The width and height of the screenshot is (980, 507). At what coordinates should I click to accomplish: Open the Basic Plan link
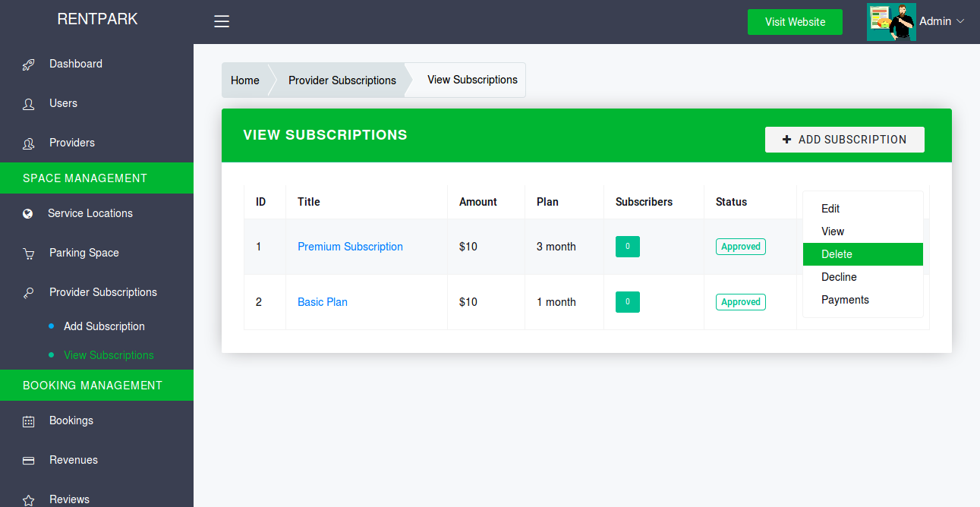click(323, 302)
